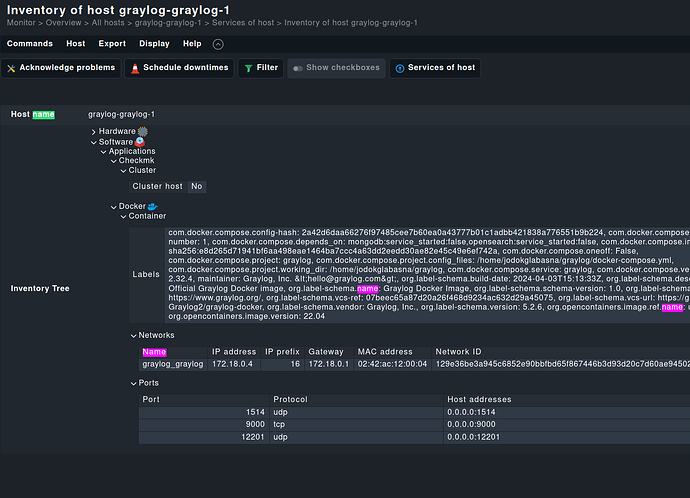Click All hosts breadcrumb link

[108, 22]
